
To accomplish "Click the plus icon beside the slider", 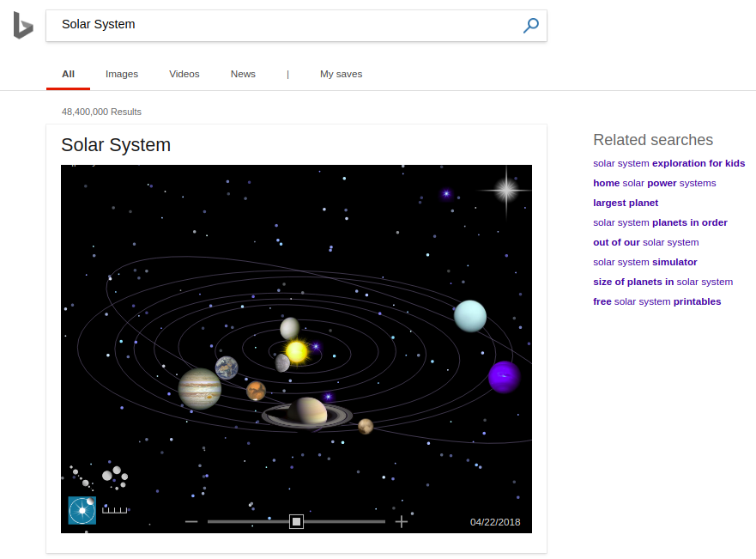I will click(x=401, y=521).
